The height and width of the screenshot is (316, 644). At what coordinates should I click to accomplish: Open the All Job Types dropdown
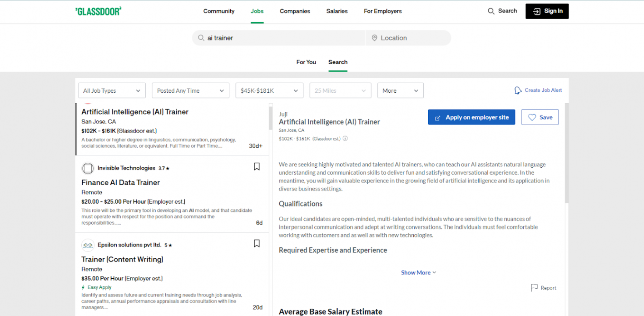click(x=112, y=90)
